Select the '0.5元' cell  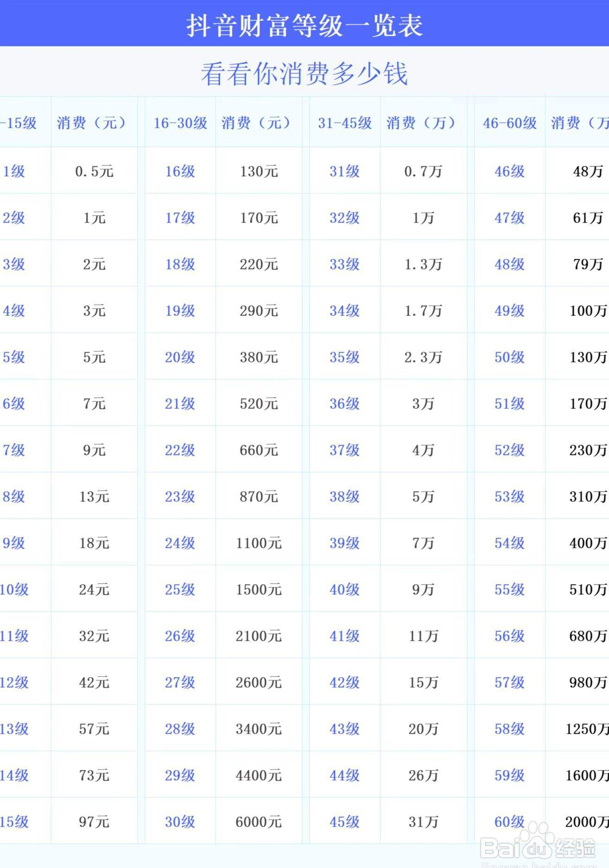[x=94, y=171]
